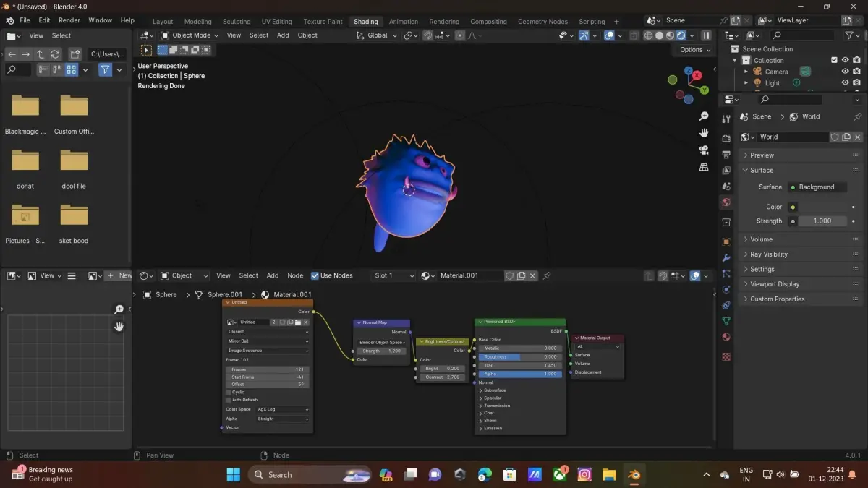This screenshot has width=868, height=488.
Task: Toggle the camera view icon in viewport
Action: [x=704, y=150]
